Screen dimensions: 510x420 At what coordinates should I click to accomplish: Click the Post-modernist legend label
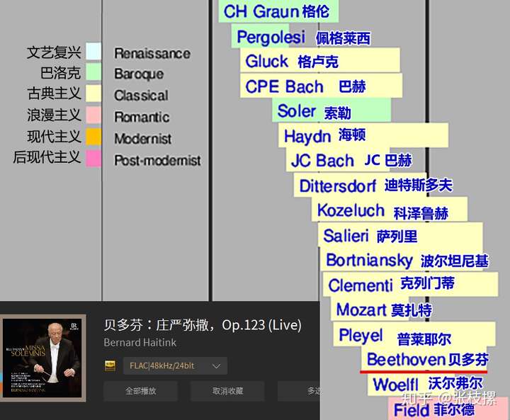[157, 160]
